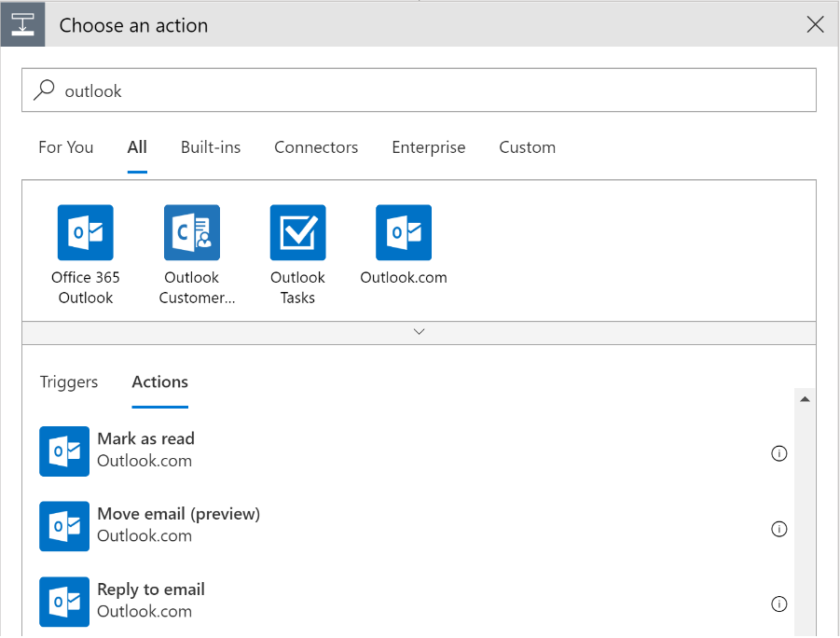Screen dimensions: 840x638
Task: Show info for Move email action
Action: point(779,529)
